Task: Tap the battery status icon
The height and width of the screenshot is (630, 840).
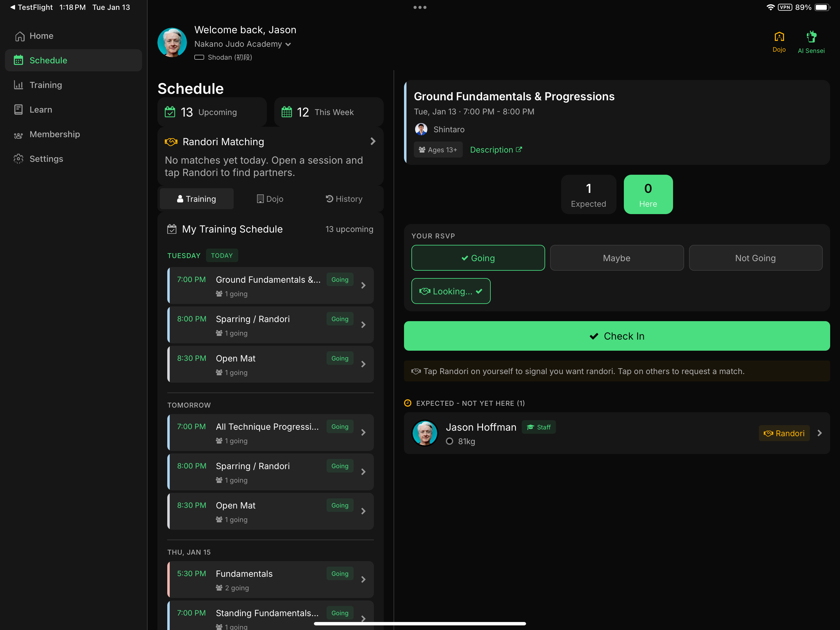Action: pyautogui.click(x=822, y=7)
